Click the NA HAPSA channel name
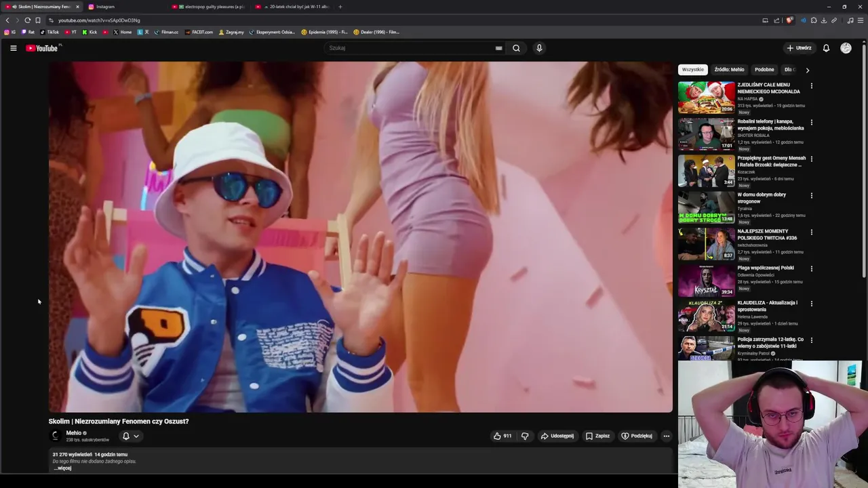Screen dimensions: 868x488 [x=748, y=99]
